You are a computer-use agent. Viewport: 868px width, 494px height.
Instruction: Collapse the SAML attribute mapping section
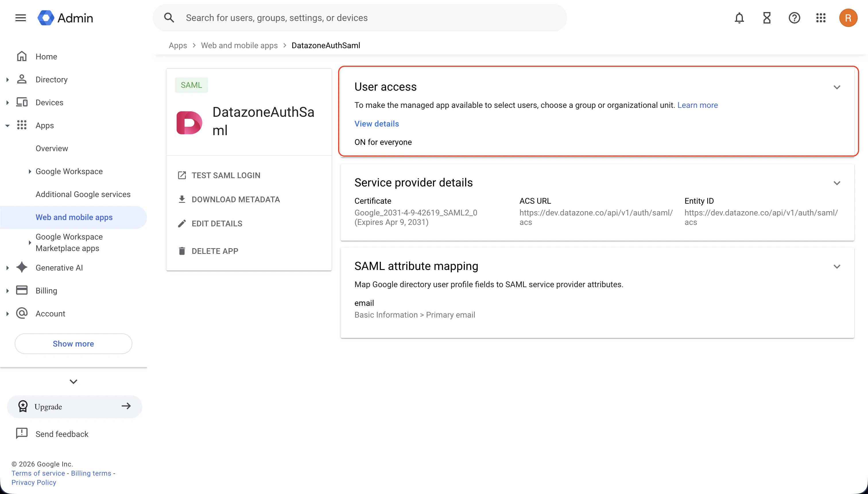point(837,267)
